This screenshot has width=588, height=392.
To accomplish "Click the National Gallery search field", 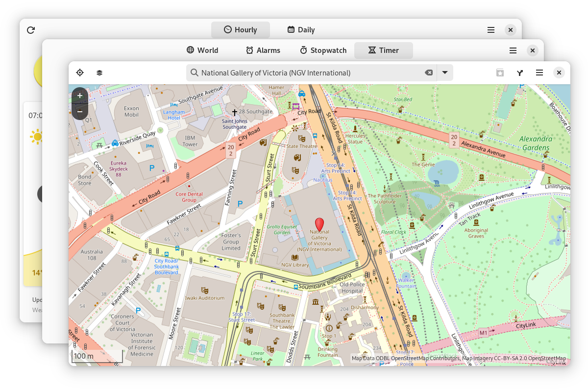I will point(309,73).
